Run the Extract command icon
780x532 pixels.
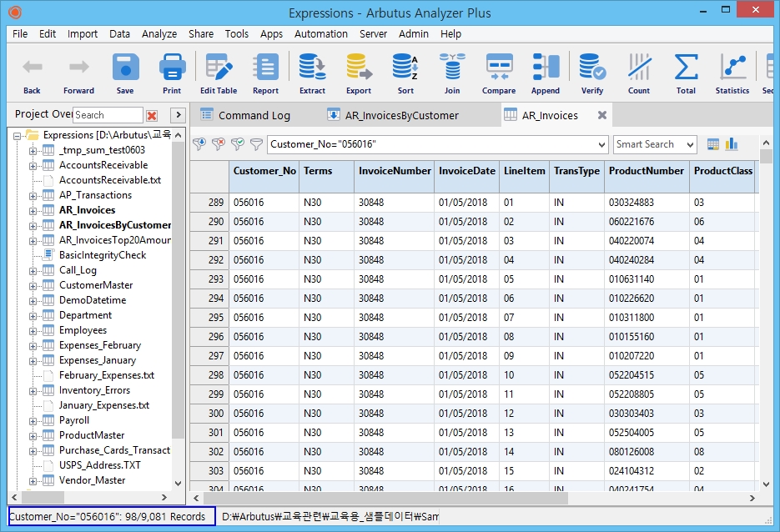click(312, 73)
